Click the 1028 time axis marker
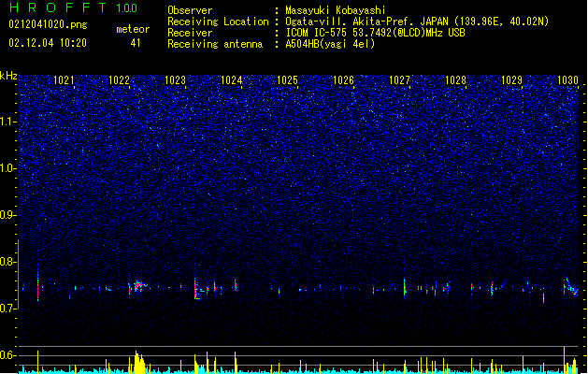Viewport: 588px width, 374px height. [x=455, y=80]
